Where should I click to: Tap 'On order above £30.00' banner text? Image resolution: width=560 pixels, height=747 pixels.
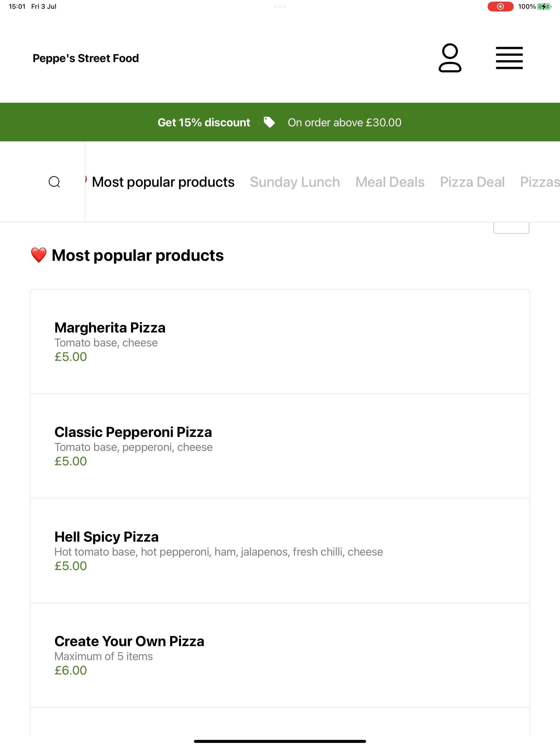[x=345, y=122]
